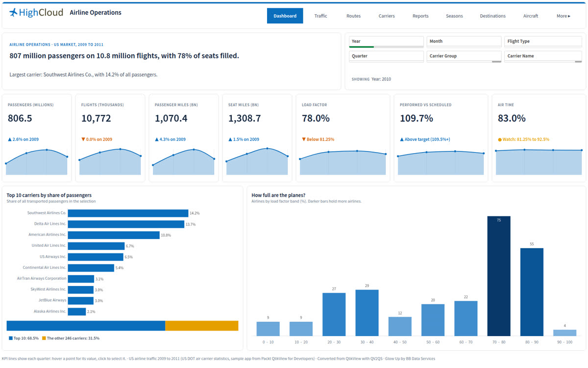The width and height of the screenshot is (588, 368).
Task: Expand the More menu
Action: point(563,16)
